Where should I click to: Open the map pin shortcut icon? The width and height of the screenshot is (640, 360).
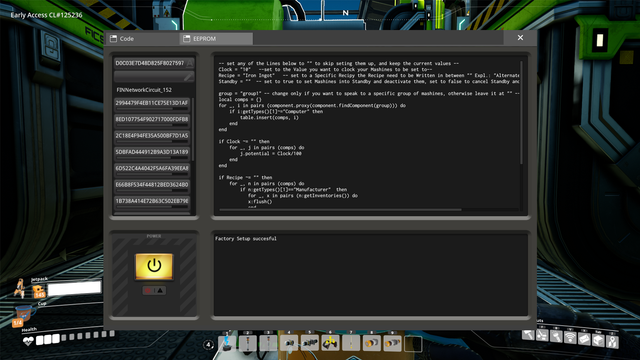pos(612,342)
